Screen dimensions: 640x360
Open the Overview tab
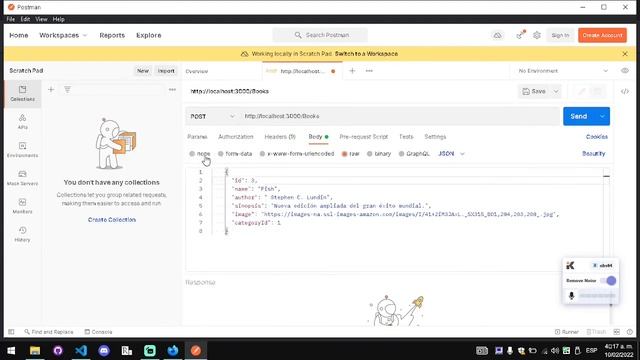(197, 71)
